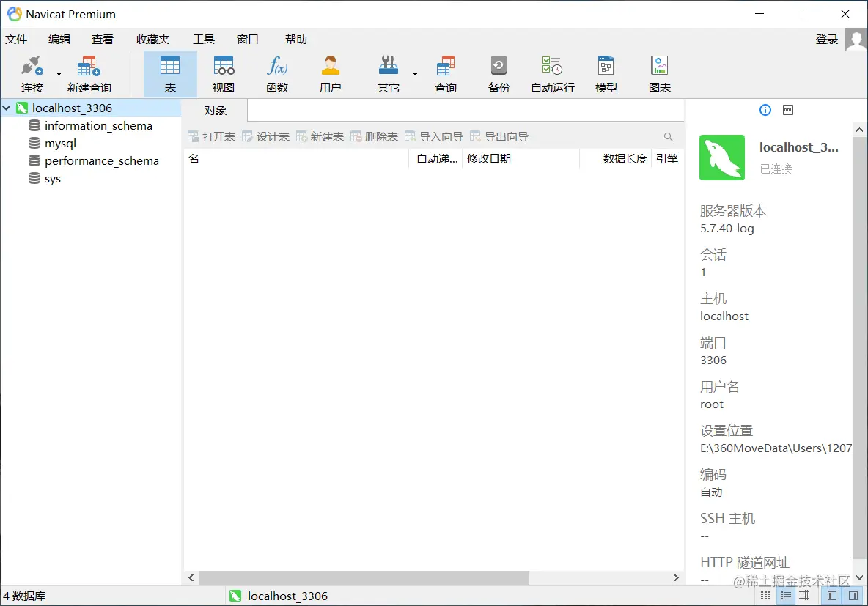Select the sys database

[53, 179]
